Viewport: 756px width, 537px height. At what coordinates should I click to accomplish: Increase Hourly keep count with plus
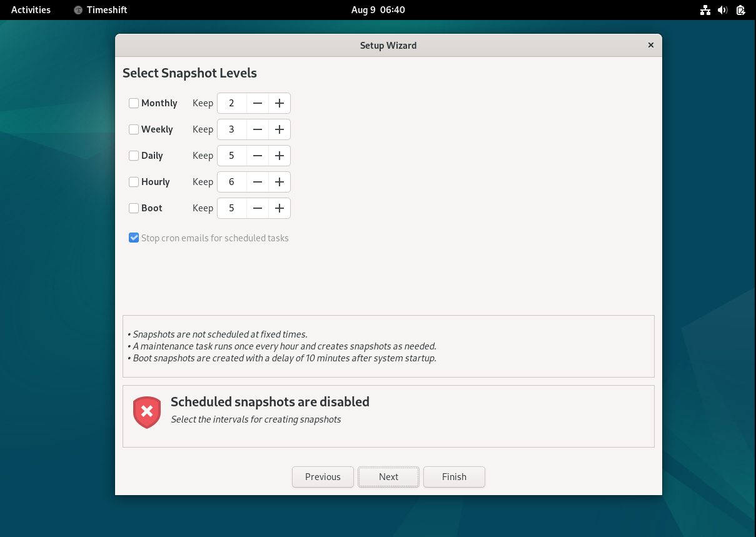click(x=280, y=182)
